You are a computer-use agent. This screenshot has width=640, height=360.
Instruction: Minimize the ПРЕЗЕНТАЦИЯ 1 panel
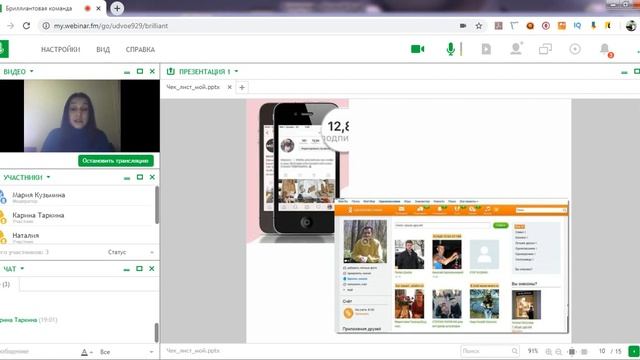(x=624, y=72)
